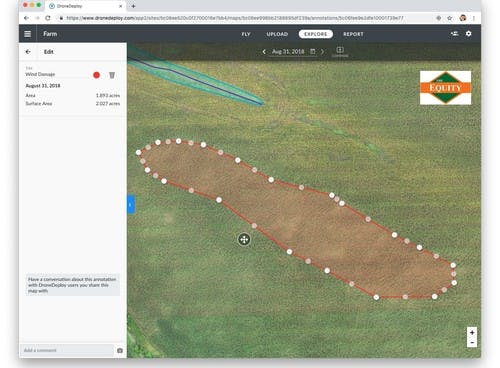Collapse the side panel with the blue tab
Screen dimensions: 500x368
tap(131, 204)
